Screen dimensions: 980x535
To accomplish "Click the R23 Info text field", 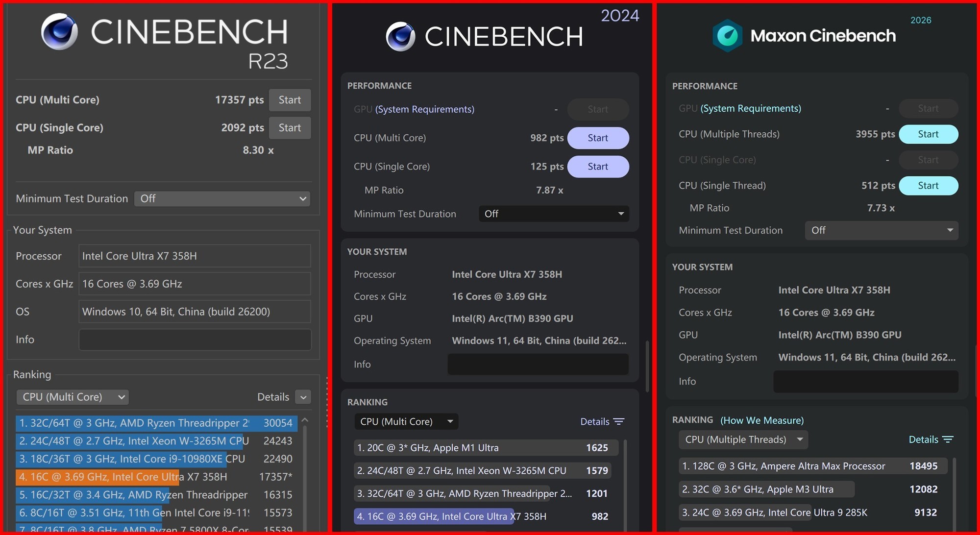I will point(195,340).
